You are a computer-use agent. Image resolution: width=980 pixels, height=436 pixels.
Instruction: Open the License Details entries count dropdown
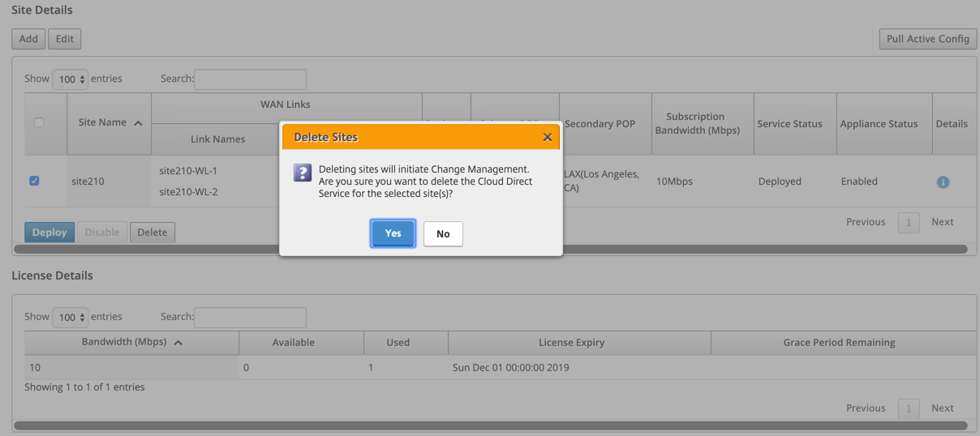(71, 318)
